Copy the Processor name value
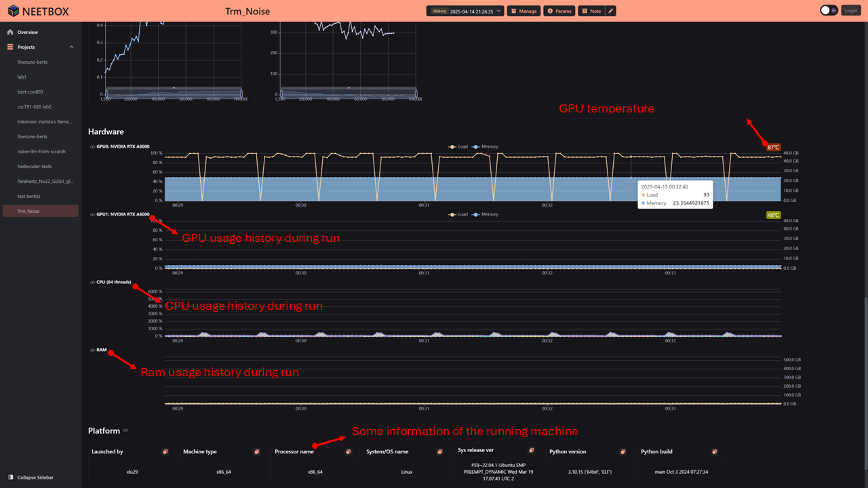This screenshot has width=868, height=488. [x=348, y=451]
